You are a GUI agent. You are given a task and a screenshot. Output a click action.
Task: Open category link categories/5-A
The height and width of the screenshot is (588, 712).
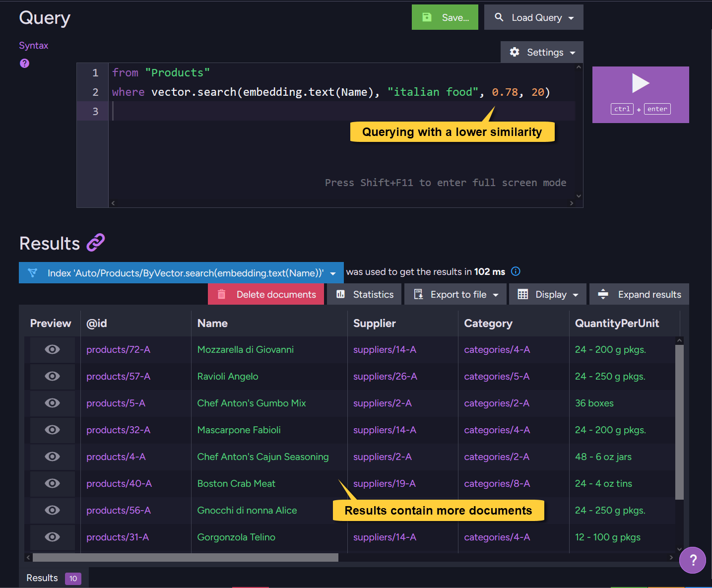tap(497, 376)
